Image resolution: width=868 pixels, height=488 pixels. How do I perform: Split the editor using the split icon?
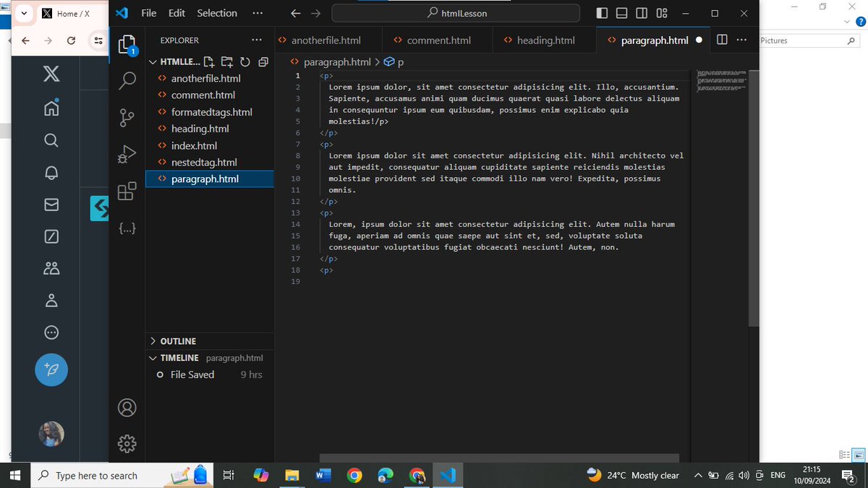(x=721, y=40)
